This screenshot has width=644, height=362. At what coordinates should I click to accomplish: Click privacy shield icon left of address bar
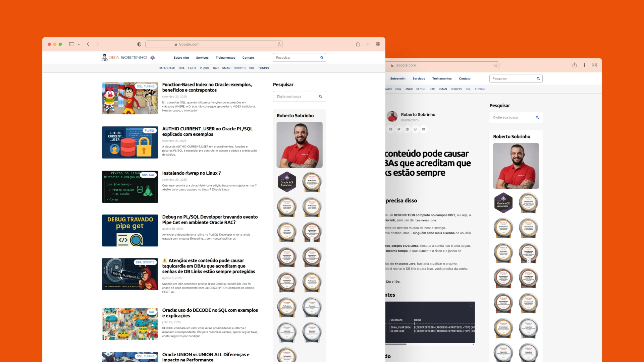[139, 44]
